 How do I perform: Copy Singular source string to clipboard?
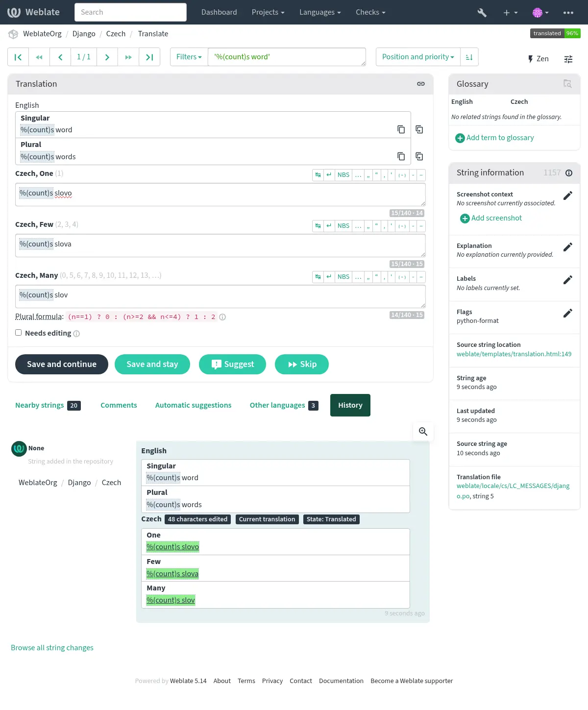(401, 129)
